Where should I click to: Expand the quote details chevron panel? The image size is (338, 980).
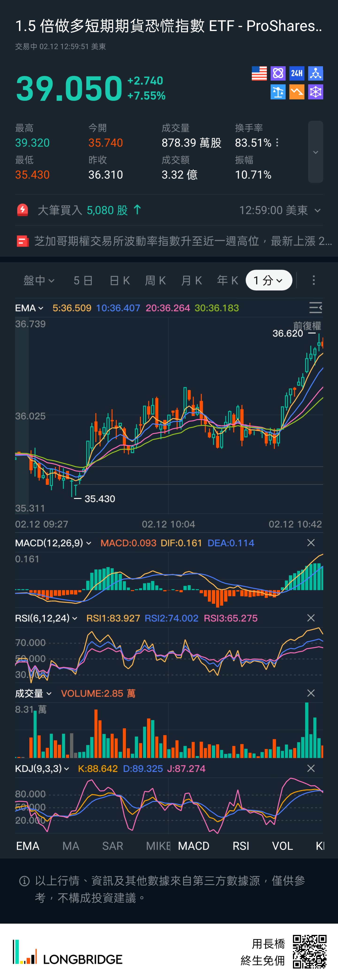click(315, 152)
